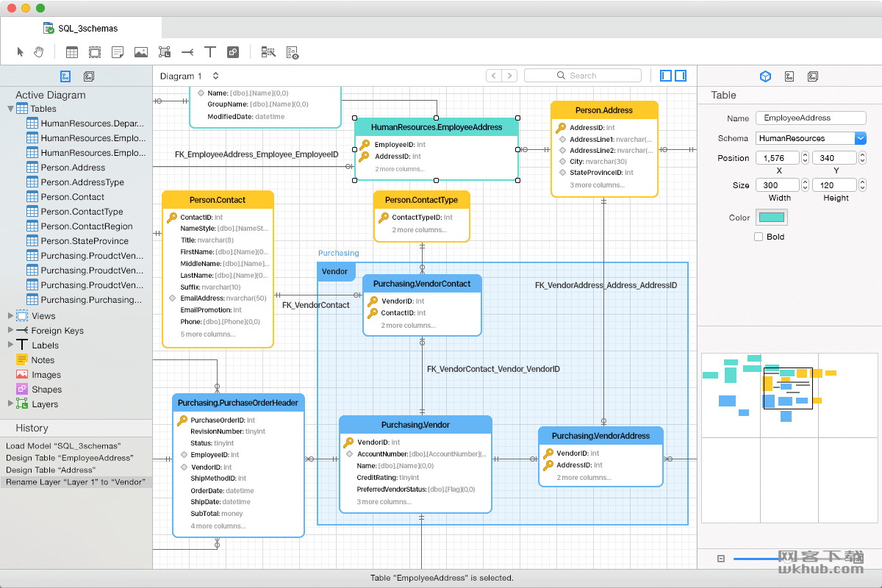Click "4 more columns..." in PurchaseOrderHeader
This screenshot has width=882, height=588.
[x=218, y=526]
